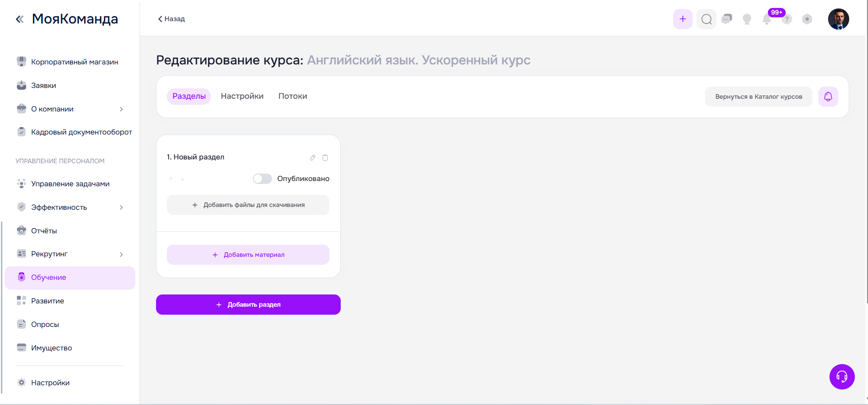
Task: Click the pencil icon to rename Новый раздел
Action: click(313, 158)
